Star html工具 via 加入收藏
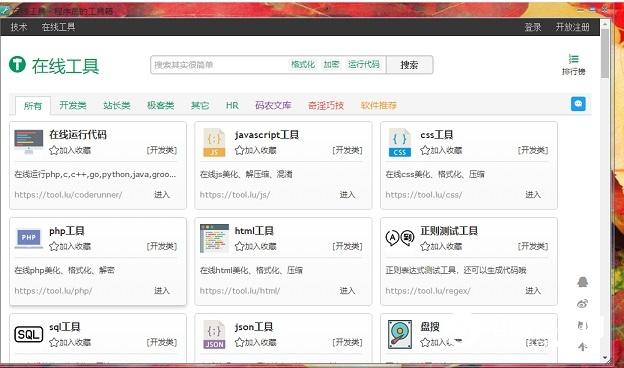This screenshot has width=624, height=368. pyautogui.click(x=255, y=246)
